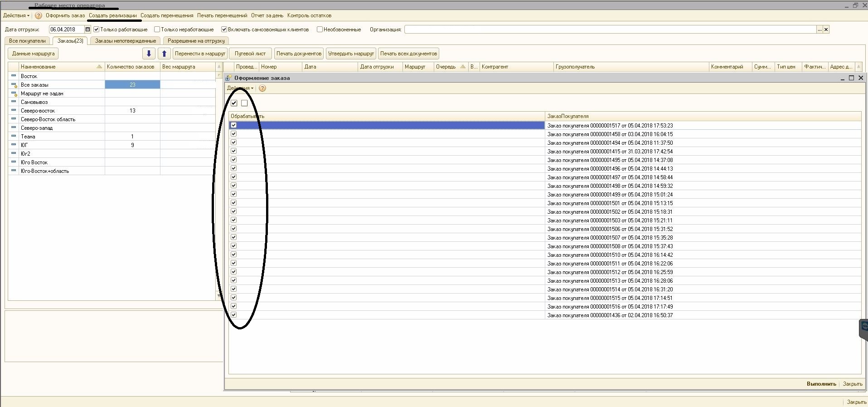Enable the Только неработающие checkbox
This screenshot has height=407, width=868.
[x=157, y=29]
